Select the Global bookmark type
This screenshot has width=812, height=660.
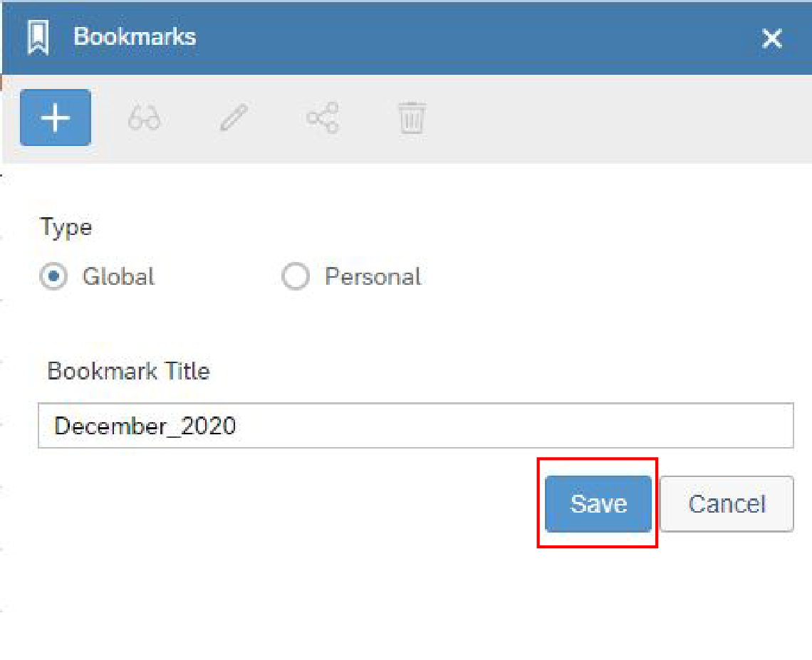pos(53,276)
